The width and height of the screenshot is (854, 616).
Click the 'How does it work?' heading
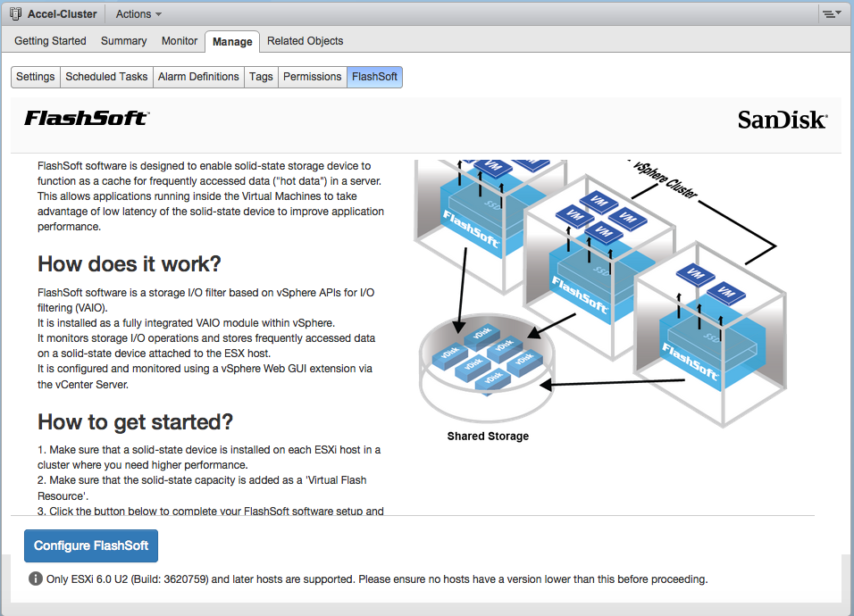click(129, 264)
